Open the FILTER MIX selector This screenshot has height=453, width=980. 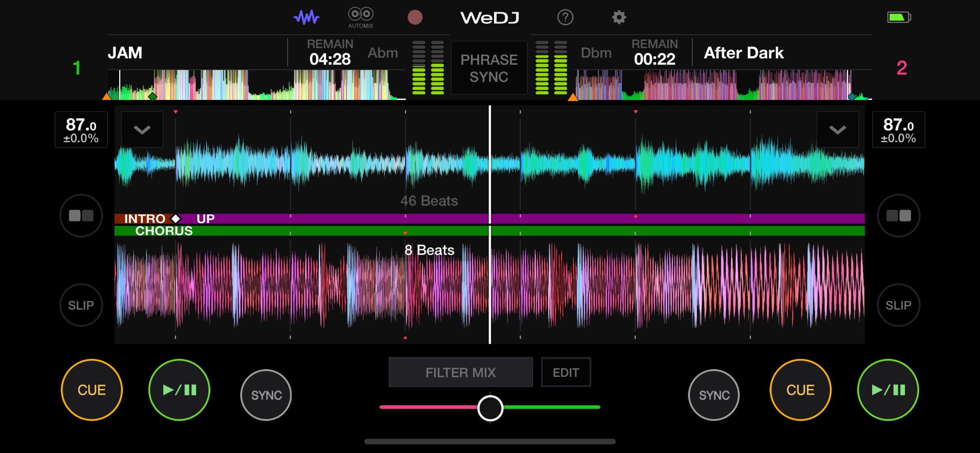coord(460,372)
